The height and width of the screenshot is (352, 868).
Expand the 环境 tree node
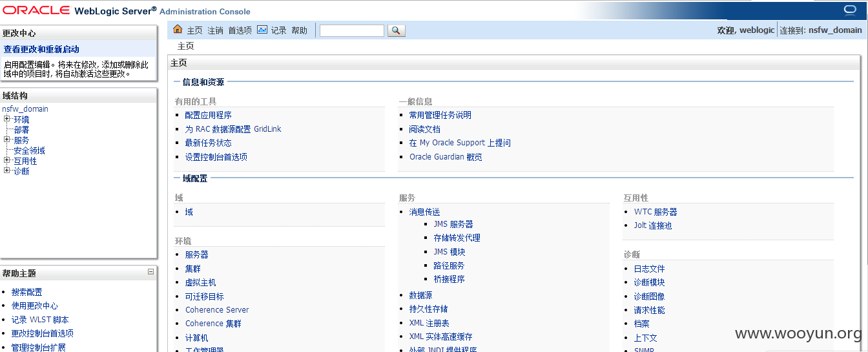6,119
